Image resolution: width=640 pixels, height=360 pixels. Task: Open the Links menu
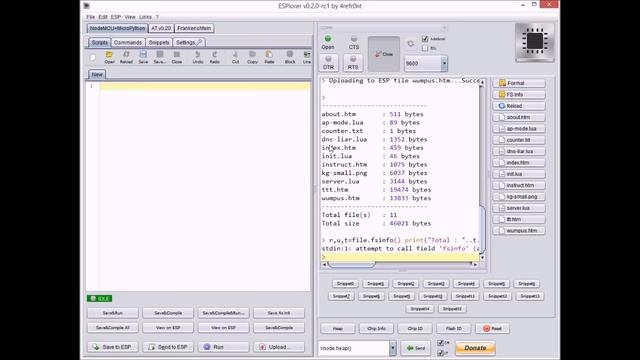pos(145,17)
